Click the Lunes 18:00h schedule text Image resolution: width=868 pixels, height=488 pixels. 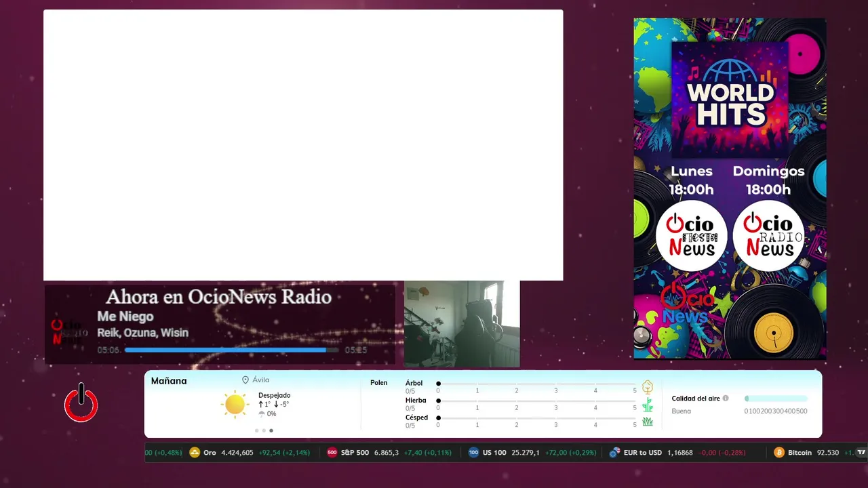click(x=691, y=180)
